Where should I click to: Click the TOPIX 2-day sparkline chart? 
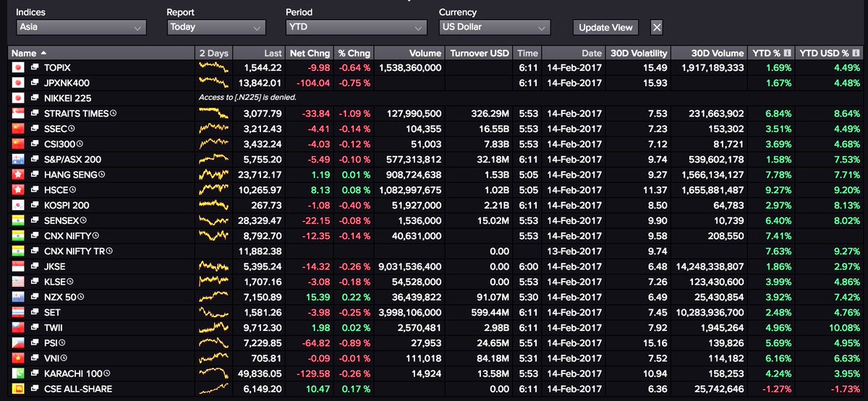[x=215, y=67]
